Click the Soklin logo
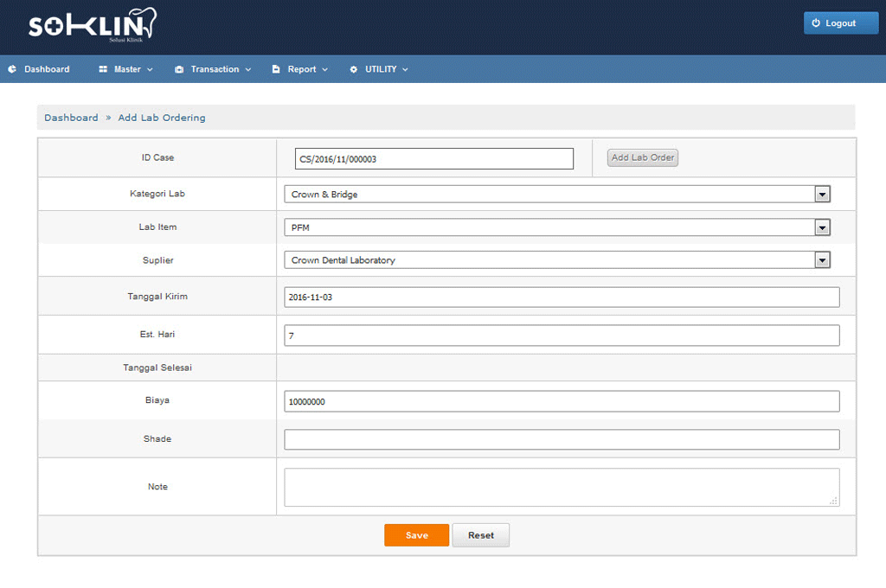The width and height of the screenshot is (886, 588). [93, 26]
